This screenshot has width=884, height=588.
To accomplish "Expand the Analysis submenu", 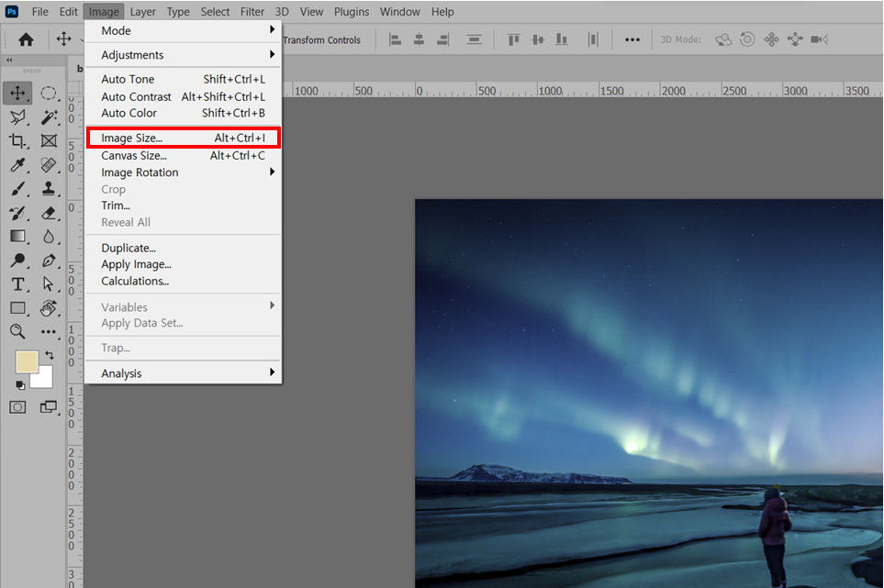I will (184, 373).
